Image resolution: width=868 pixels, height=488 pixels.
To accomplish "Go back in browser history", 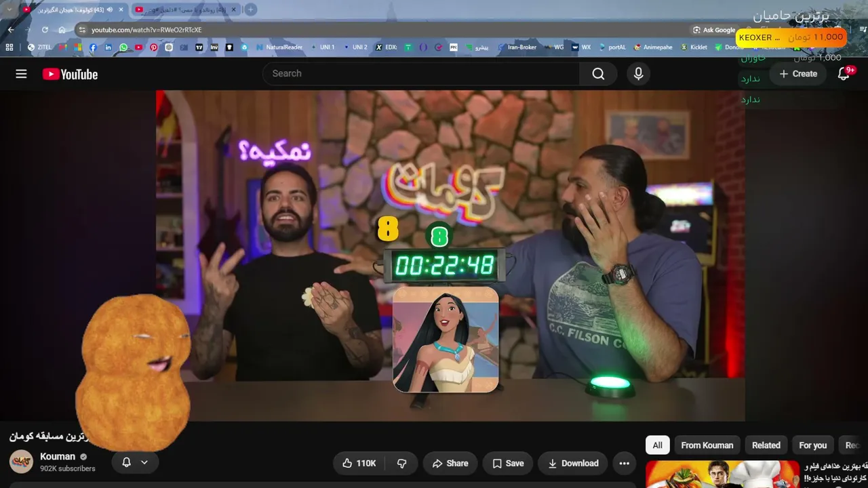I will click(11, 30).
